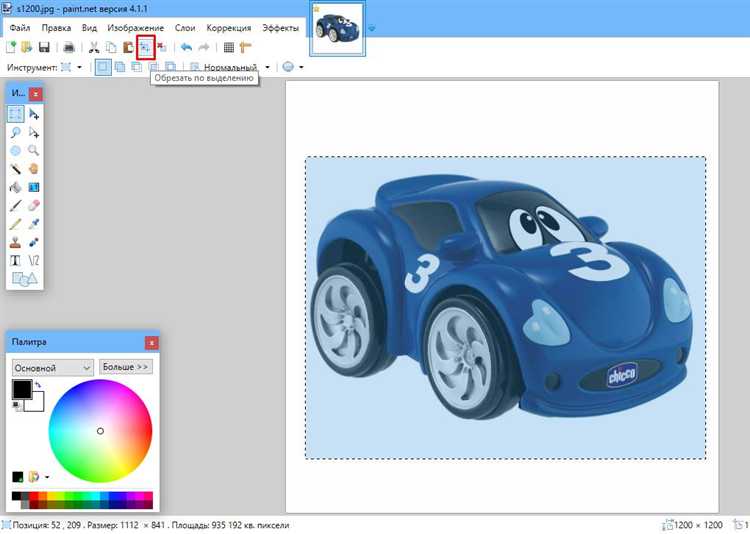Select the Paint Bucket tool
This screenshot has height=534, width=750.
coord(16,187)
